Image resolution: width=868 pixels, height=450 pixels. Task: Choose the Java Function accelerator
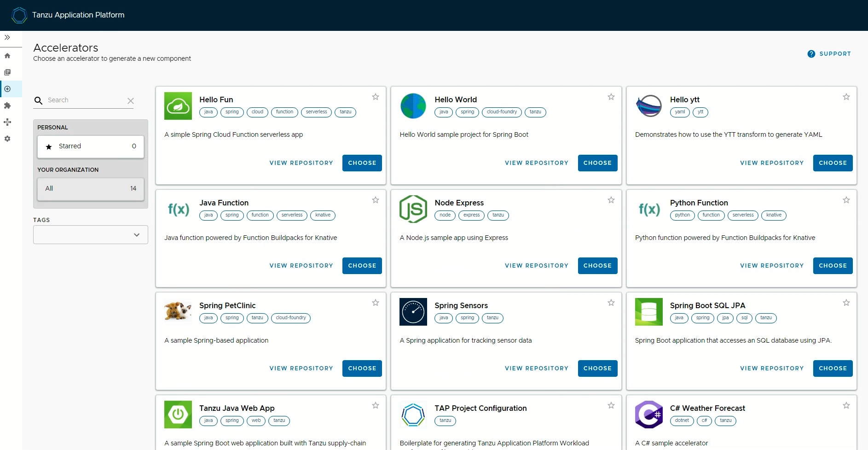click(x=362, y=266)
